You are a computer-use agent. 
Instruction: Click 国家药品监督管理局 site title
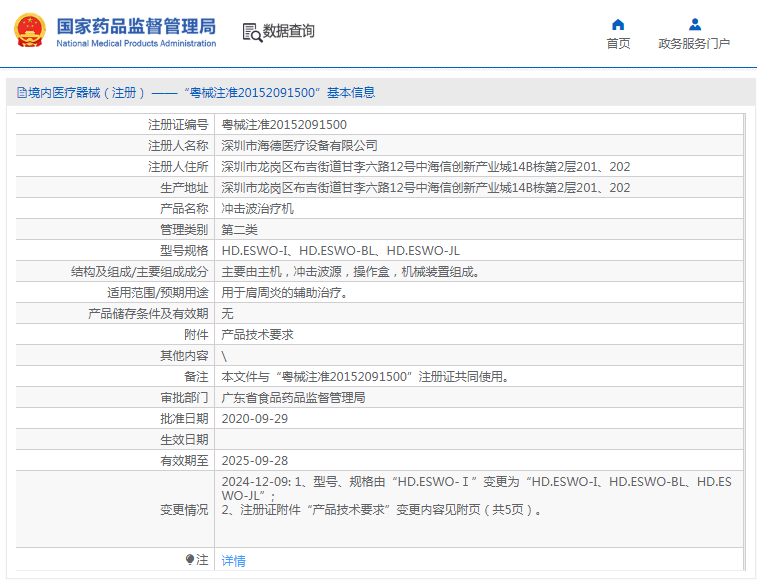tap(136, 26)
